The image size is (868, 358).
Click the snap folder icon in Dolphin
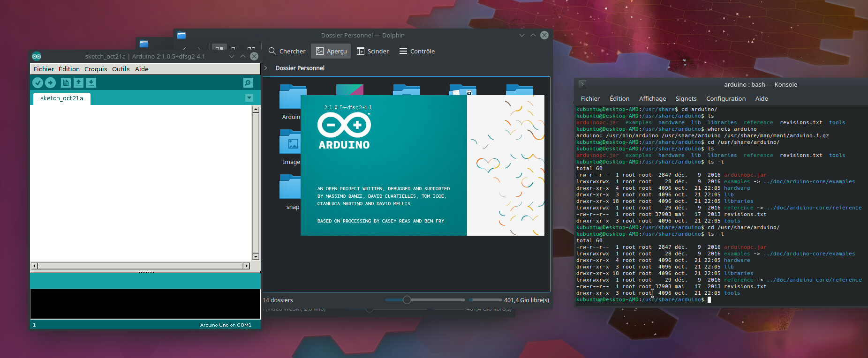pyautogui.click(x=290, y=186)
